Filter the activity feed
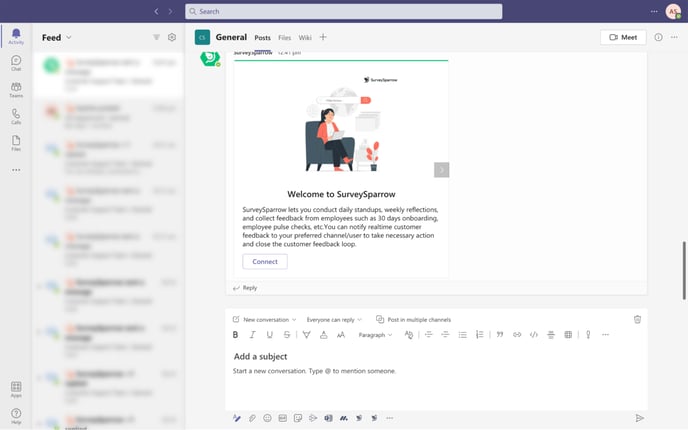Screen dimensions: 688x430 156,37
